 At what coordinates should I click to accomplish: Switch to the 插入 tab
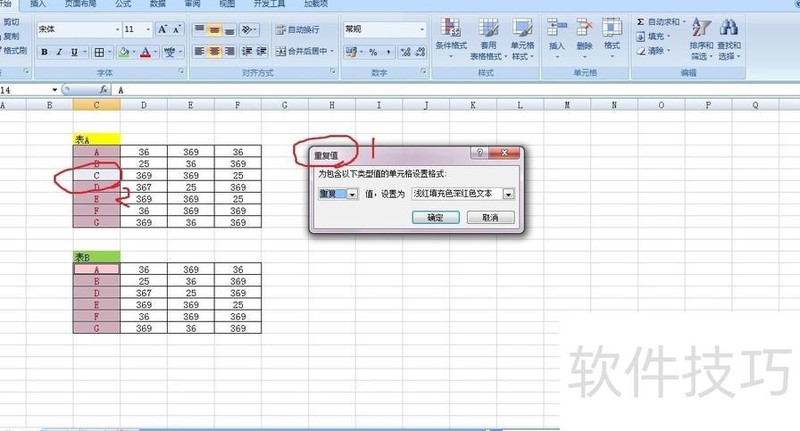(37, 4)
